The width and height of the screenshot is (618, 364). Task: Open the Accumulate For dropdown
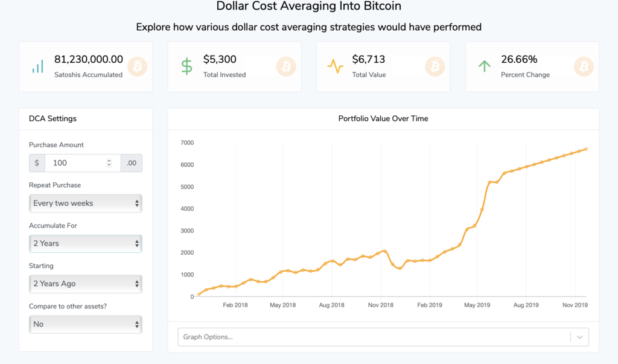tap(85, 243)
